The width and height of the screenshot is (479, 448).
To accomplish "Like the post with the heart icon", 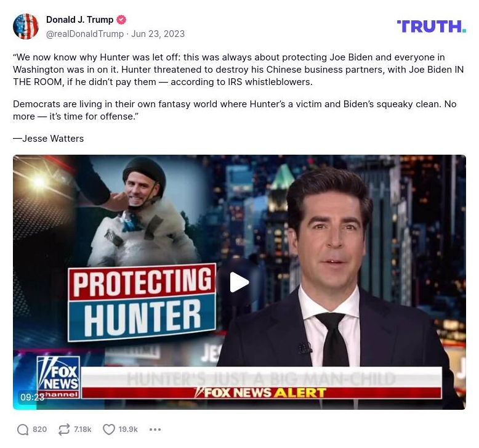I will (x=108, y=430).
